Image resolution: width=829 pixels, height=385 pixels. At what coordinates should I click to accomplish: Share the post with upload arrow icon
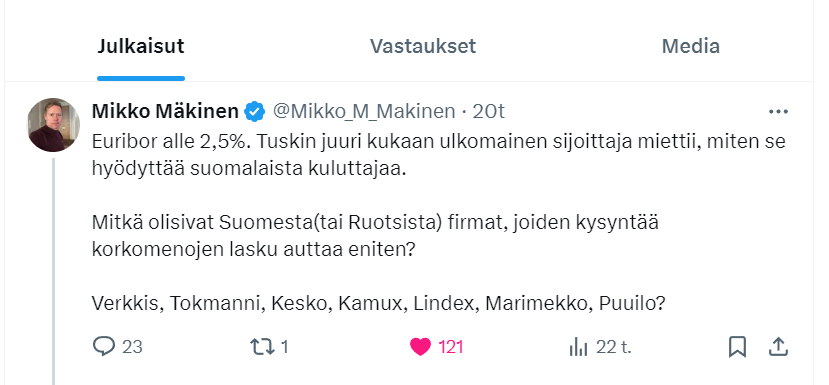click(x=778, y=347)
